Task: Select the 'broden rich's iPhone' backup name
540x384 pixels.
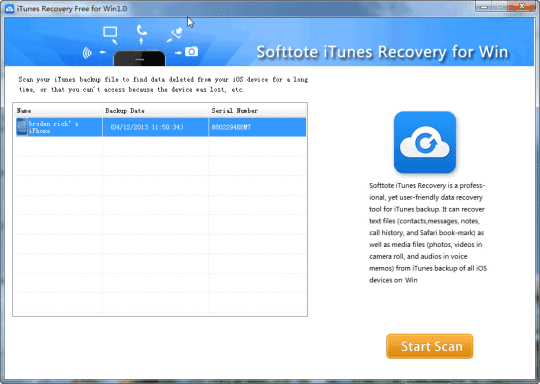Action: pyautogui.click(x=54, y=127)
